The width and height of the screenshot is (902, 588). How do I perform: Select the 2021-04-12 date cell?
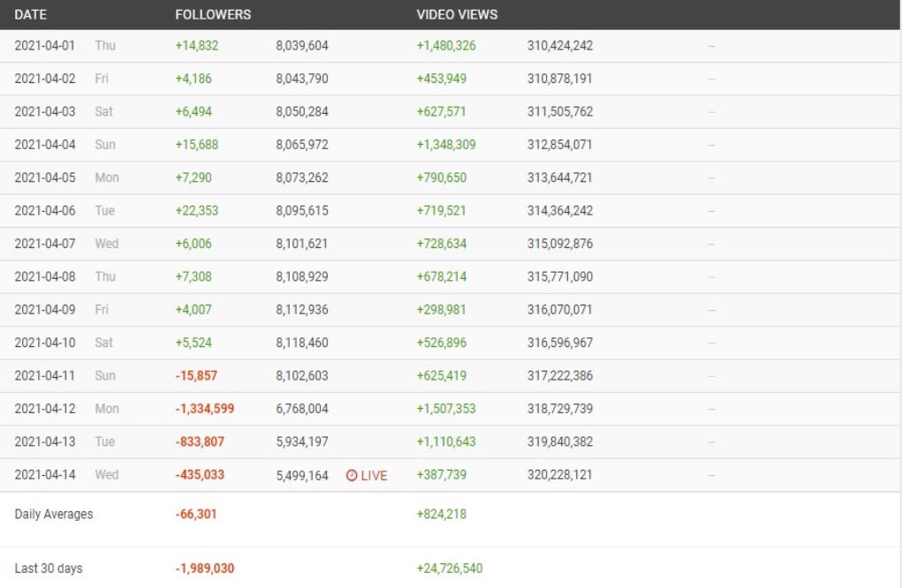pyautogui.click(x=45, y=409)
